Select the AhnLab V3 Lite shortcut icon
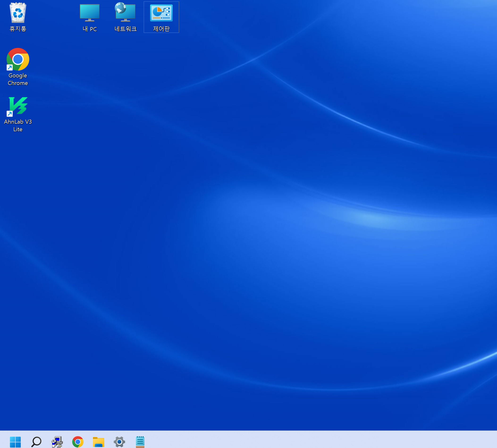Screen dimensions: 497x448 click(18, 106)
